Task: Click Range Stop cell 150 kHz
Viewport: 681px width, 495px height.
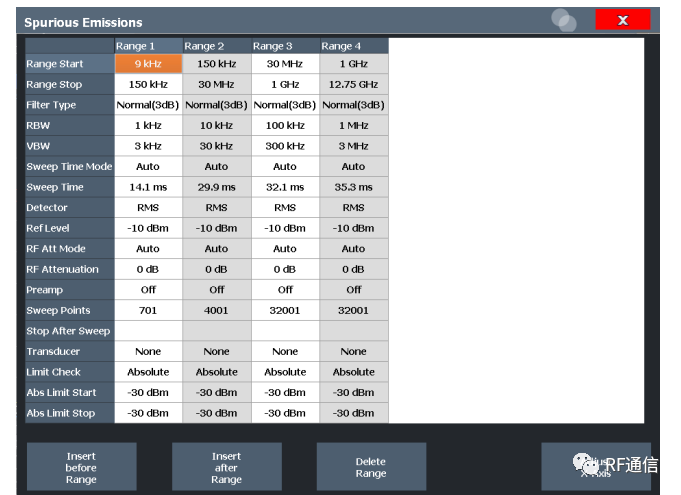Action: 149,84
